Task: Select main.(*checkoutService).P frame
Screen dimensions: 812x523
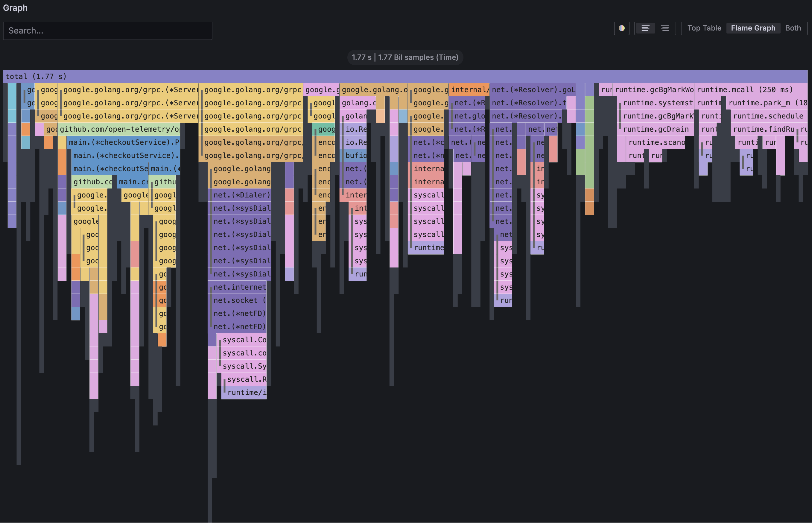Action: [124, 142]
